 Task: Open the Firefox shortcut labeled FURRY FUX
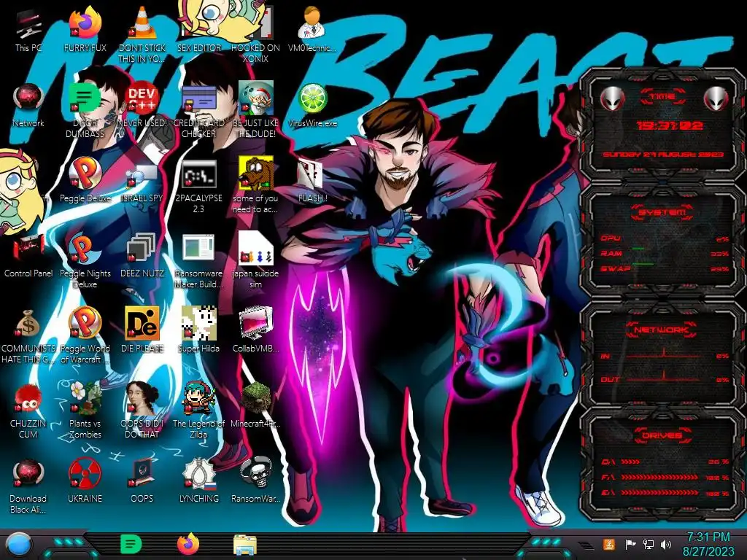85,24
